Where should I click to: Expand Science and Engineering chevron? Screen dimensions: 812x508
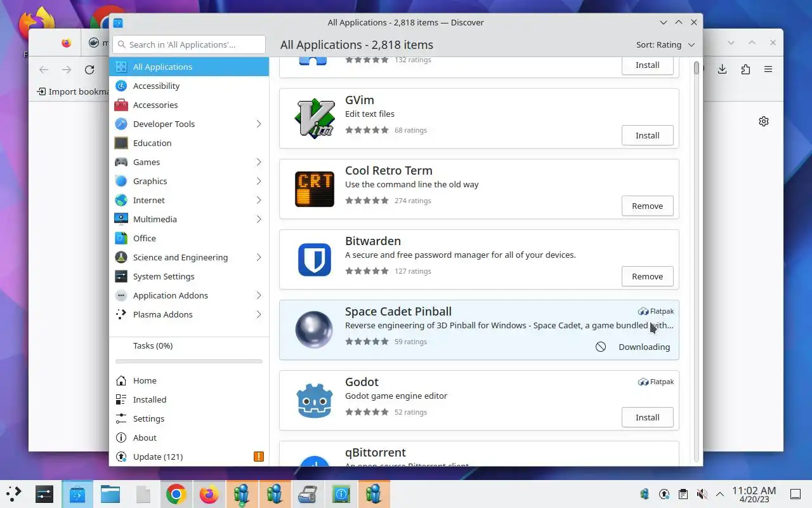pos(259,257)
